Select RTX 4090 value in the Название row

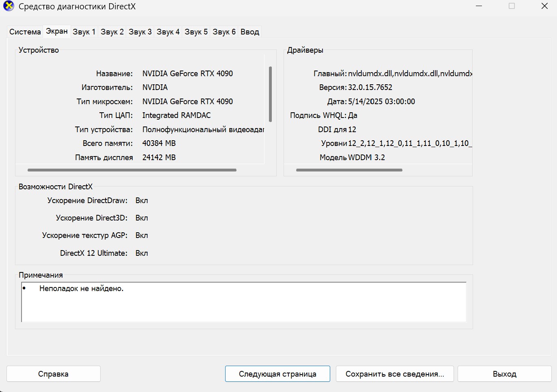(187, 73)
